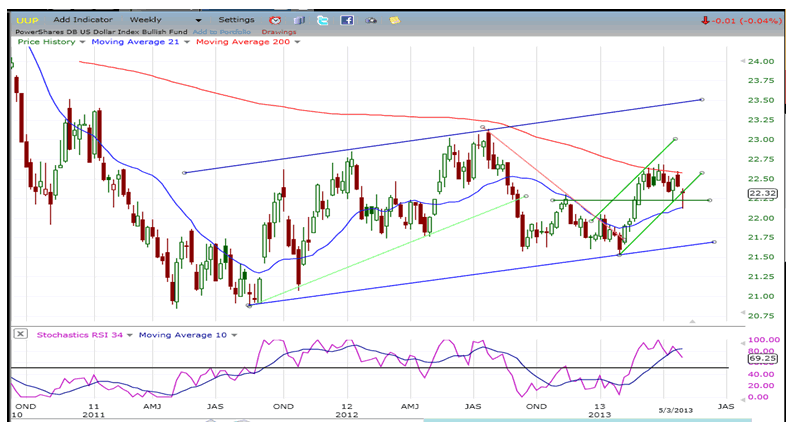This screenshot has width=789, height=429.
Task: Click the blue book icon in toolbar
Action: click(299, 19)
